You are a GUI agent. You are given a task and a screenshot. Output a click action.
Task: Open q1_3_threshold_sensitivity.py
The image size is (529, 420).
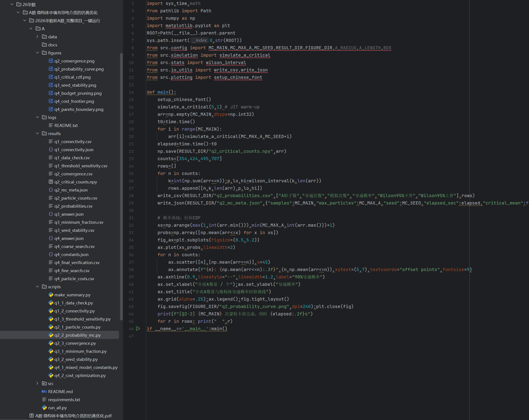tap(82, 319)
